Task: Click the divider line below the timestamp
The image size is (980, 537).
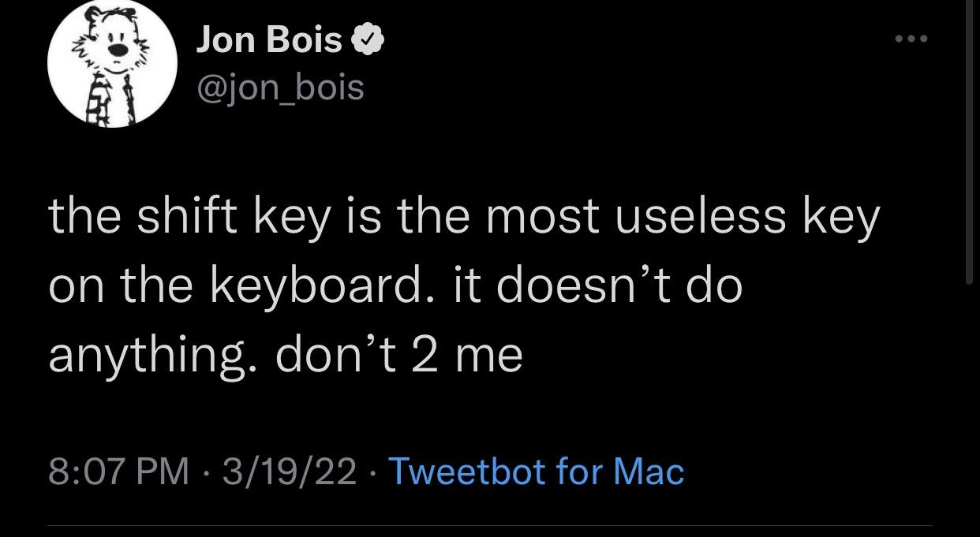Action: tap(490, 524)
